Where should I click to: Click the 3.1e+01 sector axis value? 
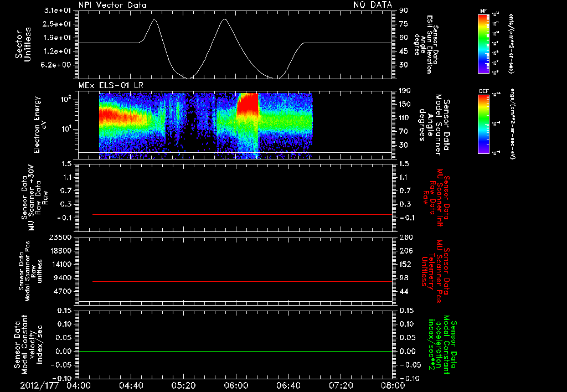(x=58, y=11)
